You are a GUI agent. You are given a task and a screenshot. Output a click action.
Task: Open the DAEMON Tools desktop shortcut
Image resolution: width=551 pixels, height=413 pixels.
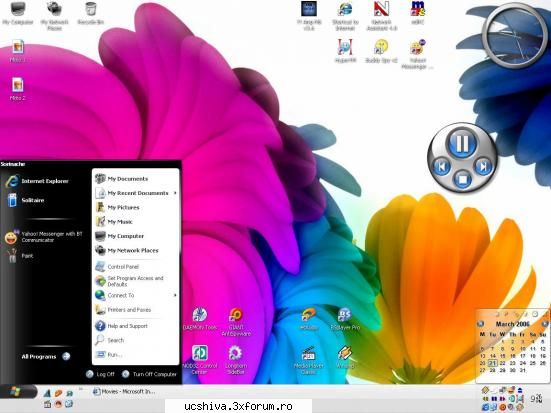200,319
